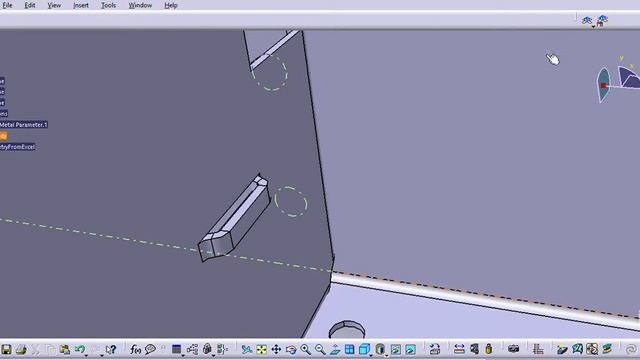Click the padlock icon in toolbar
Viewport: 640px width, 360px height.
point(207,349)
